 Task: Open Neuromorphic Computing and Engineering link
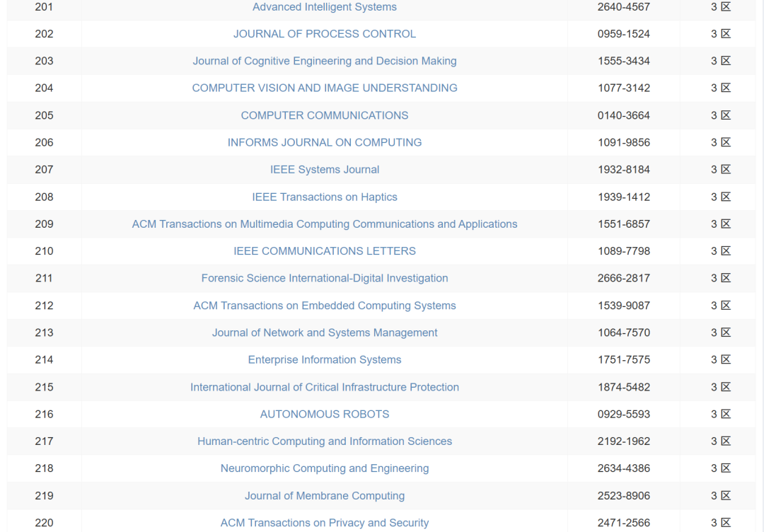(325, 468)
